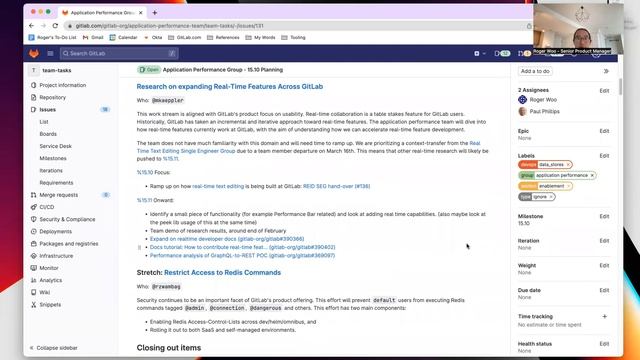Screen dimensions: 640x360
Task: Open Research on expanding Real-Time Features heading link
Action: pyautogui.click(x=229, y=87)
